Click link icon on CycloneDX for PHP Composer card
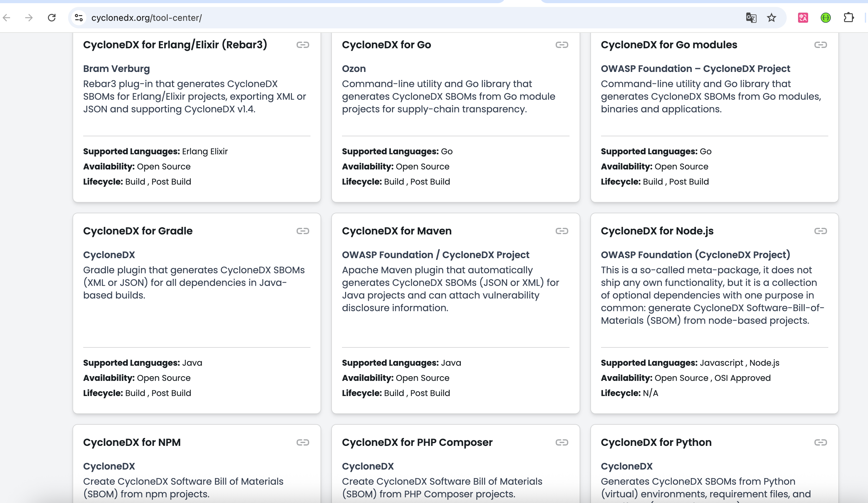The width and height of the screenshot is (868, 503). 561,442
